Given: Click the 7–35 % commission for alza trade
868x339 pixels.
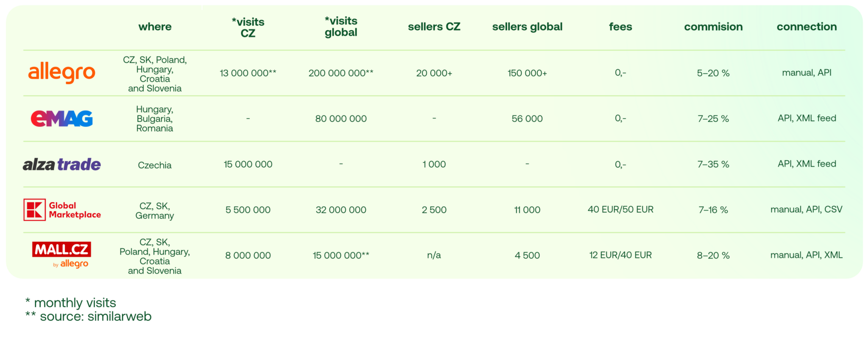Looking at the screenshot, I should pos(713,164).
